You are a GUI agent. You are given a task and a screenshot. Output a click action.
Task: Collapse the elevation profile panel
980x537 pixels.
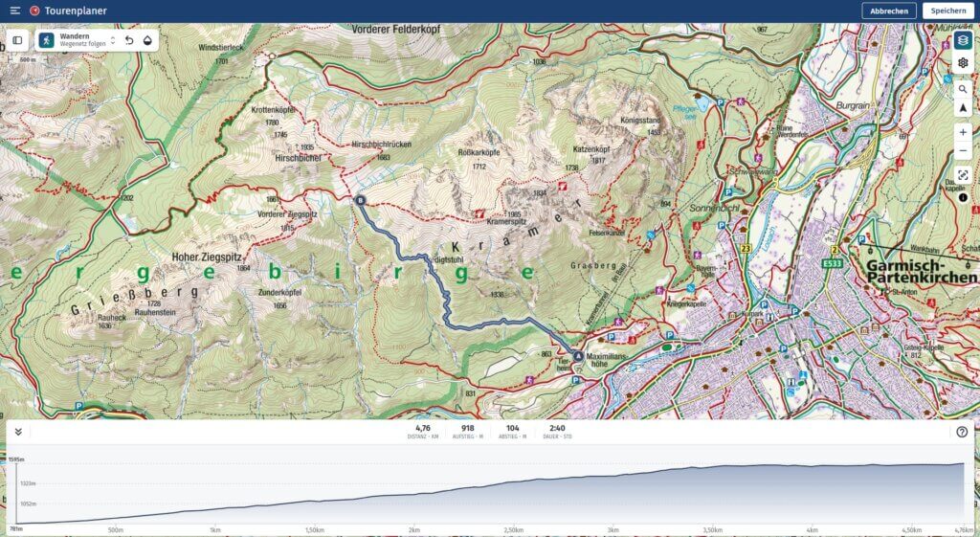(x=18, y=432)
